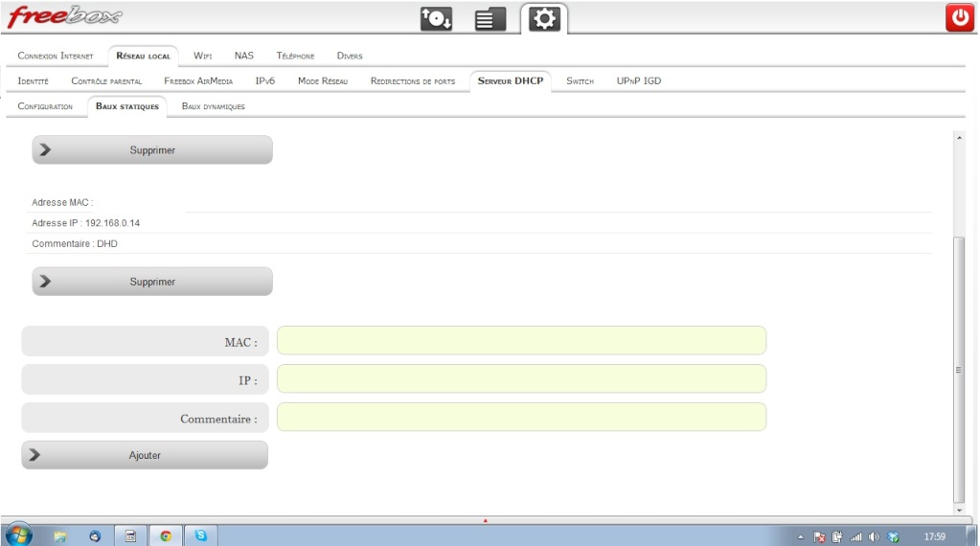Select the Réseau local tab
Image resolution: width=980 pixels, height=546 pixels.
tap(143, 56)
